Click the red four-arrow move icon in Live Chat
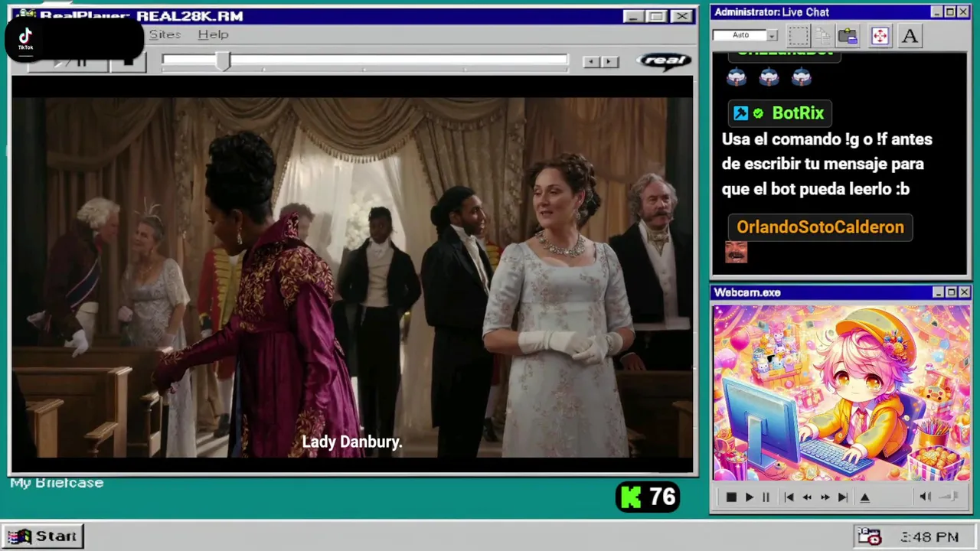The height and width of the screenshot is (551, 980). coord(880,35)
